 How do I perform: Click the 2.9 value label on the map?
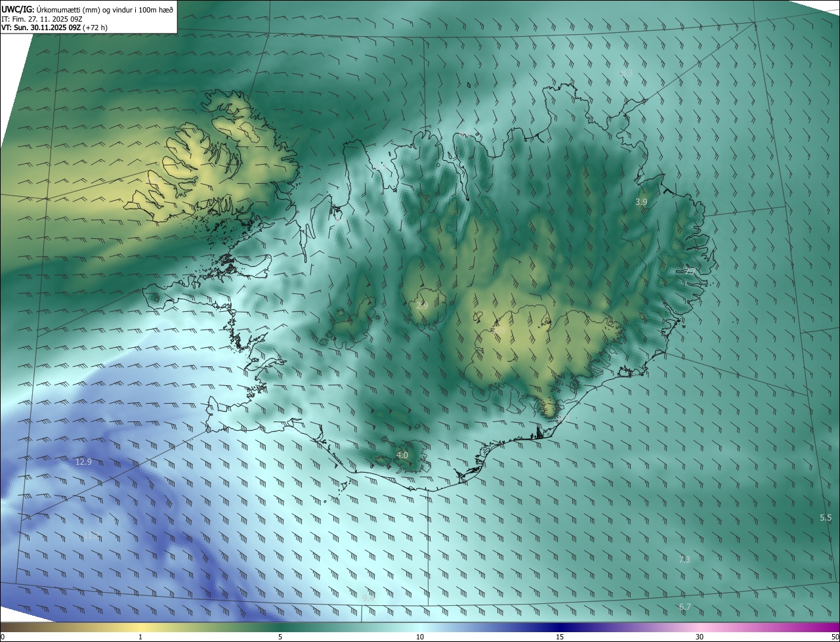click(422, 305)
